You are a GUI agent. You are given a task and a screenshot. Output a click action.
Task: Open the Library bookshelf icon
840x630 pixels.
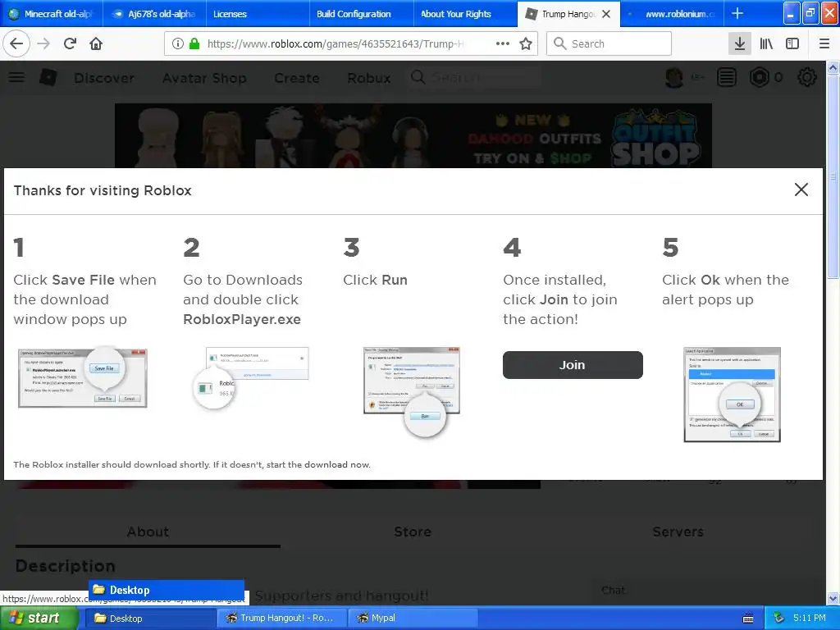(766, 43)
